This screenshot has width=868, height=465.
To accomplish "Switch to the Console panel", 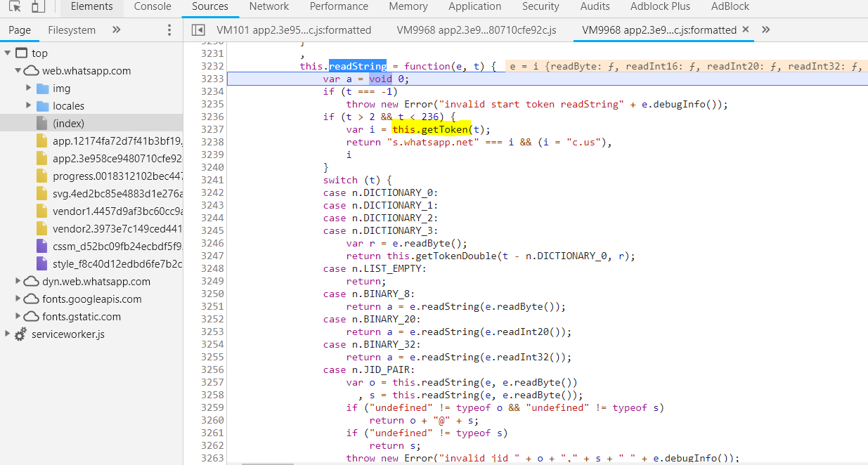I will [x=153, y=7].
